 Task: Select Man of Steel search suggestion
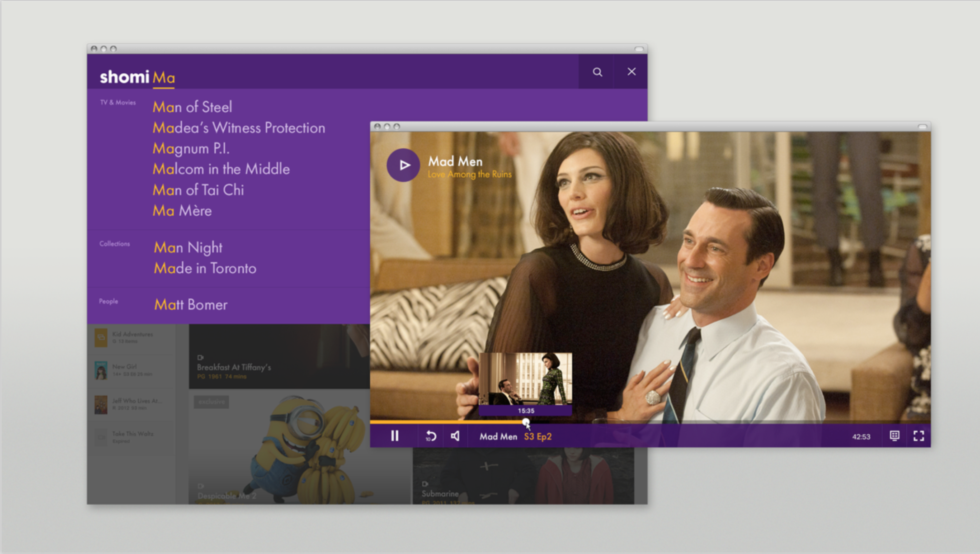(193, 107)
